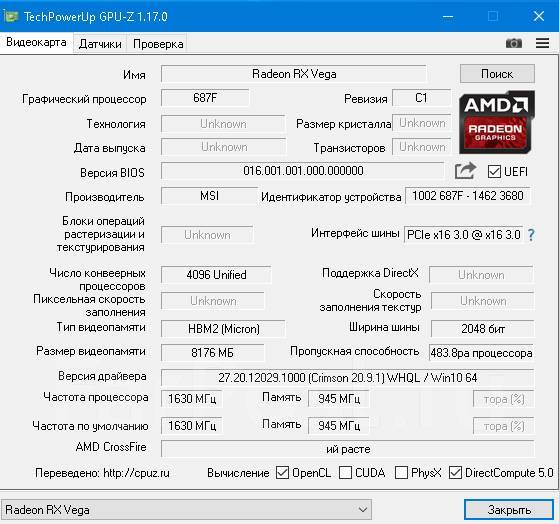
Task: Expand the Radeon RX Vega GPU dropdown
Action: 186,510
